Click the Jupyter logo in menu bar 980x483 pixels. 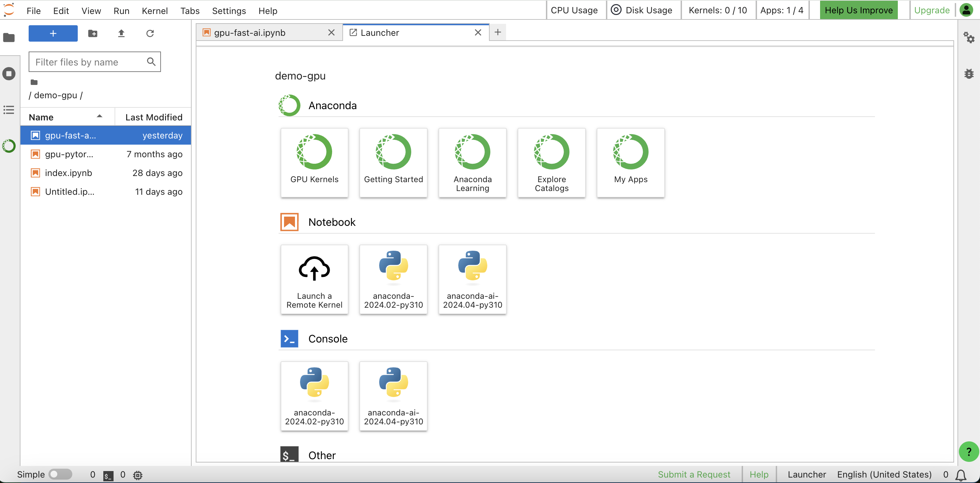9,10
